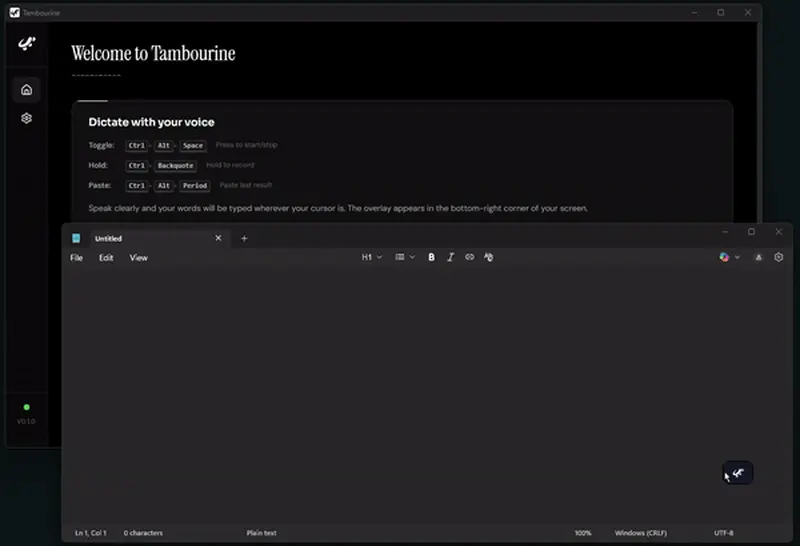The height and width of the screenshot is (546, 800).
Task: Open Notepad settings gear icon
Action: 779,257
